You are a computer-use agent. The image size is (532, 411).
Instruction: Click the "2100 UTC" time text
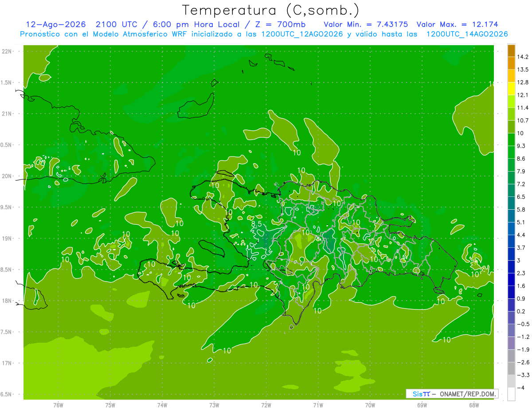117,24
